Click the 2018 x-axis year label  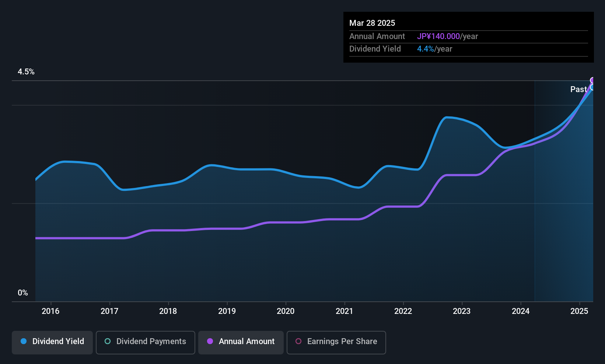click(168, 311)
